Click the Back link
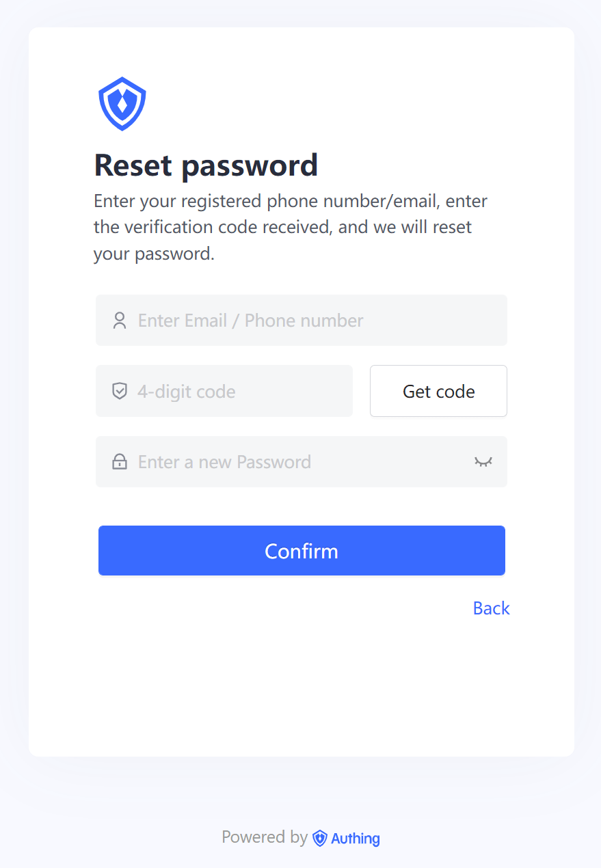Screen dimensions: 601x868 [x=491, y=608]
